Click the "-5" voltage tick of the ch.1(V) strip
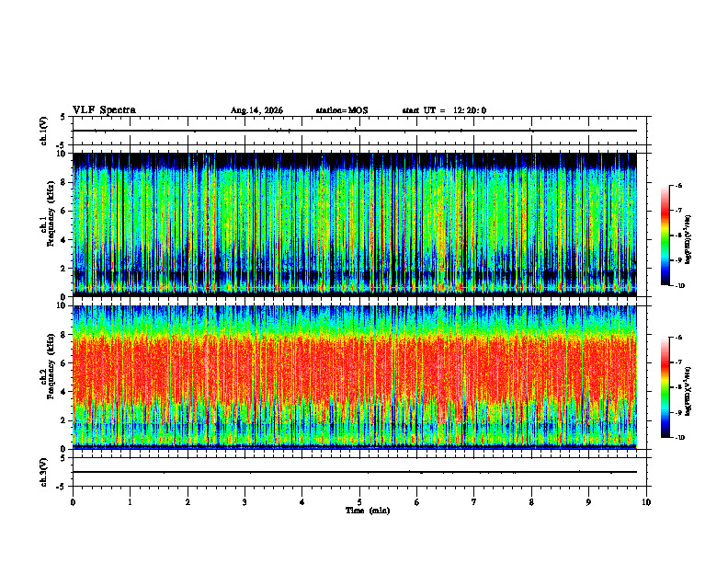 click(62, 145)
